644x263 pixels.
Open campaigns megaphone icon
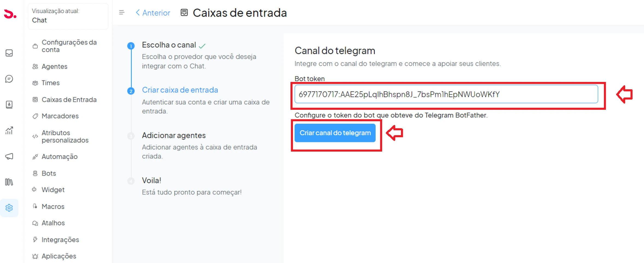click(x=9, y=156)
